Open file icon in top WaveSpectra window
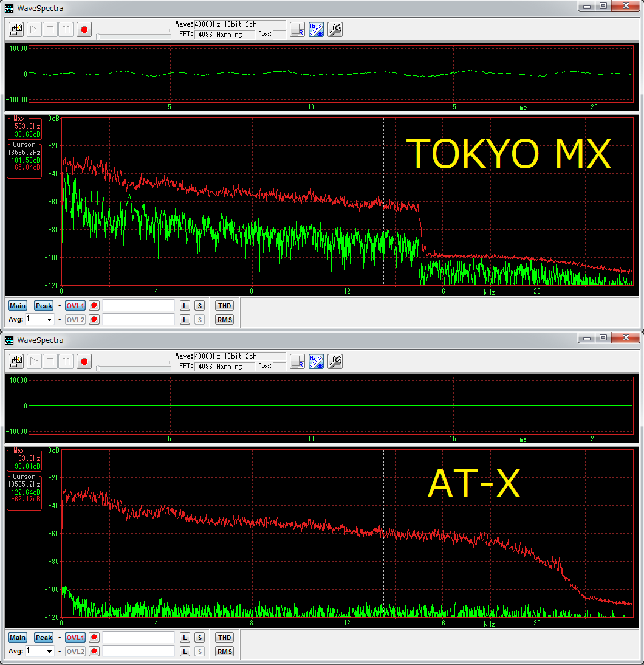Image resolution: width=644 pixels, height=665 pixels. 16,30
